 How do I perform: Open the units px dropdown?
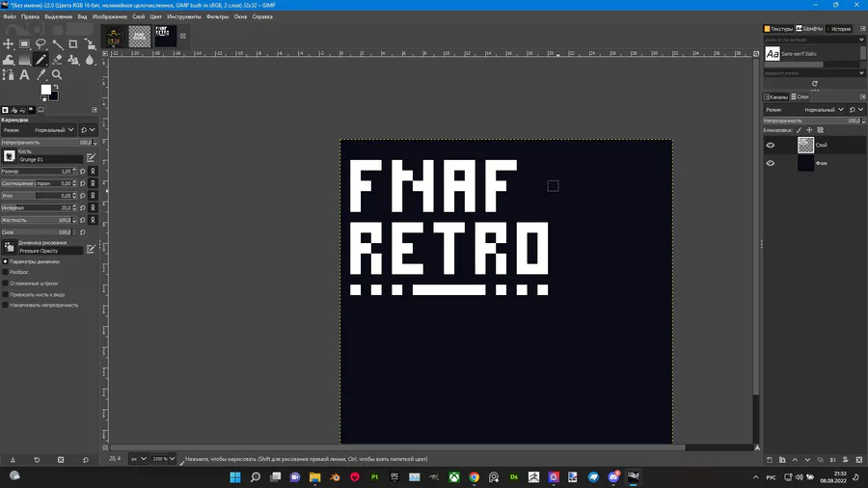pyautogui.click(x=138, y=459)
